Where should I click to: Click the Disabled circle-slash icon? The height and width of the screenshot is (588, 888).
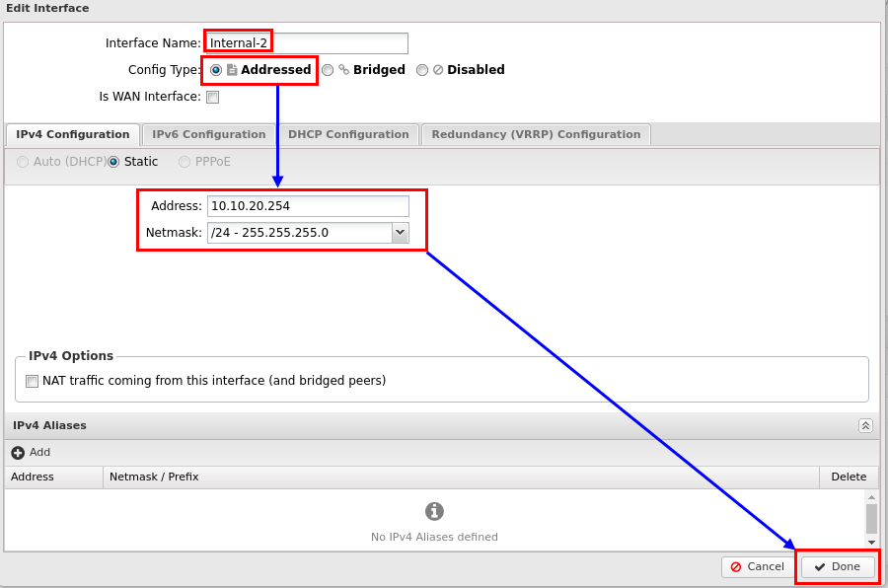click(438, 70)
